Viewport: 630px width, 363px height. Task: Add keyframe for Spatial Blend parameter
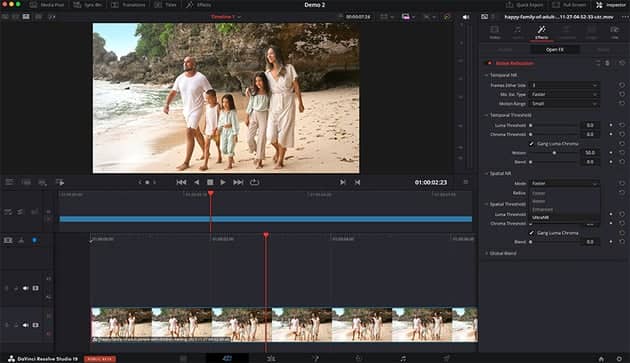tap(611, 242)
